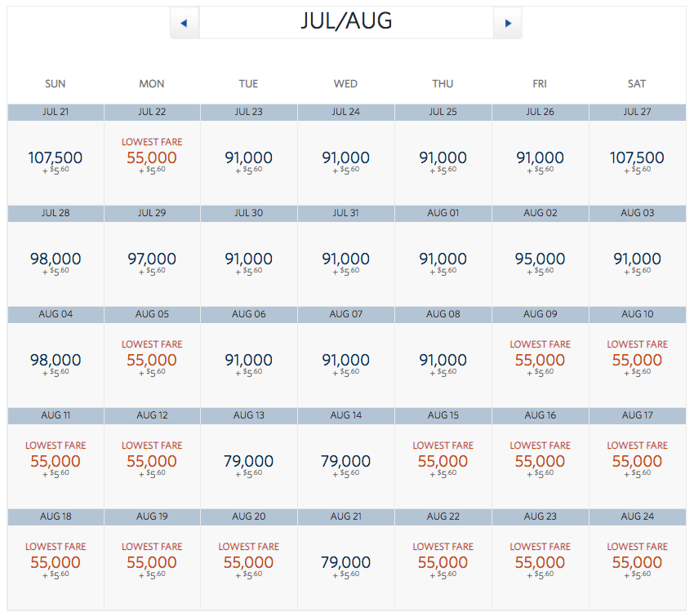Select Aug 15 lowest fare 55,000
Image resolution: width=694 pixels, height=616 pixels.
[443, 461]
